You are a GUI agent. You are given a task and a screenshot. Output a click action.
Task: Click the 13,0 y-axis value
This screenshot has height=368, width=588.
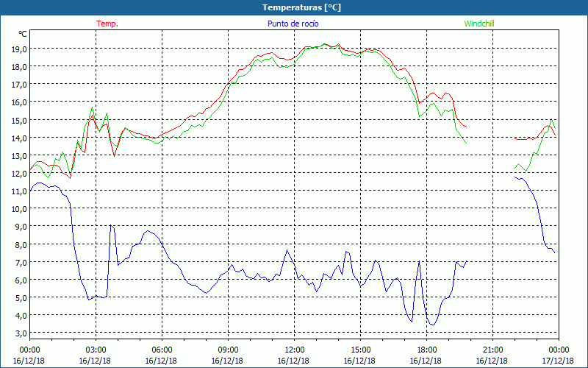[x=19, y=155]
